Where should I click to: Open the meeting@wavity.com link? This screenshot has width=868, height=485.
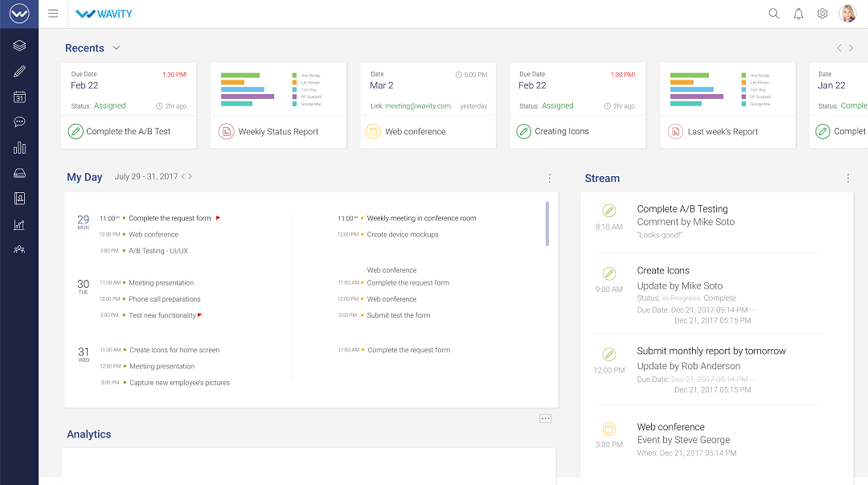pos(418,106)
